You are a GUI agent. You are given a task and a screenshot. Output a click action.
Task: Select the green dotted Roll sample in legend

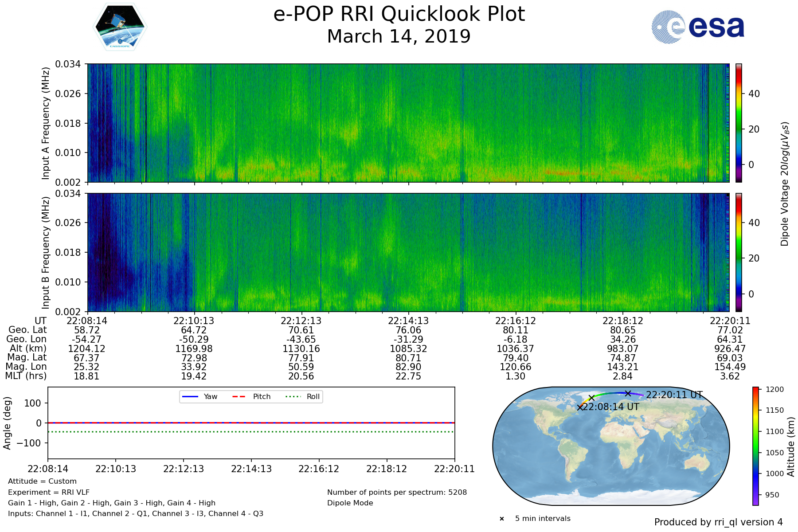[293, 396]
